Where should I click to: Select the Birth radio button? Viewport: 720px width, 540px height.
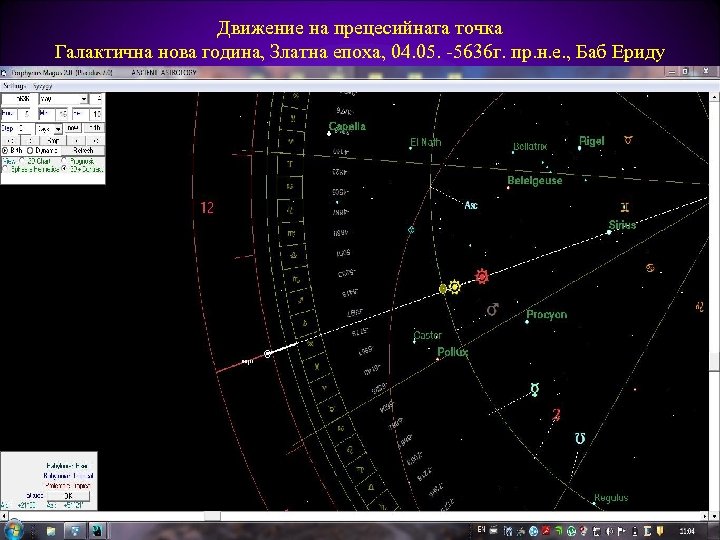(x=5, y=151)
